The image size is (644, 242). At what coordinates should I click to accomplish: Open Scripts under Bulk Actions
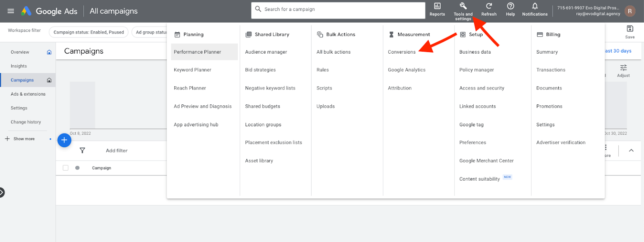[x=324, y=88]
